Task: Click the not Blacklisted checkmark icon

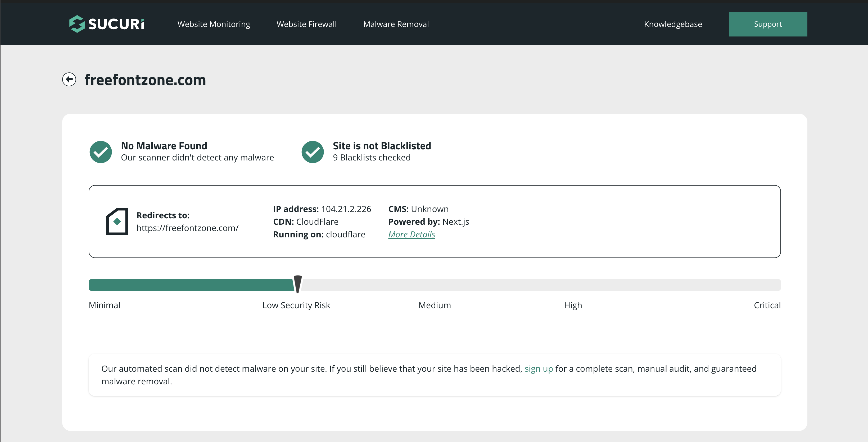Action: tap(312, 152)
